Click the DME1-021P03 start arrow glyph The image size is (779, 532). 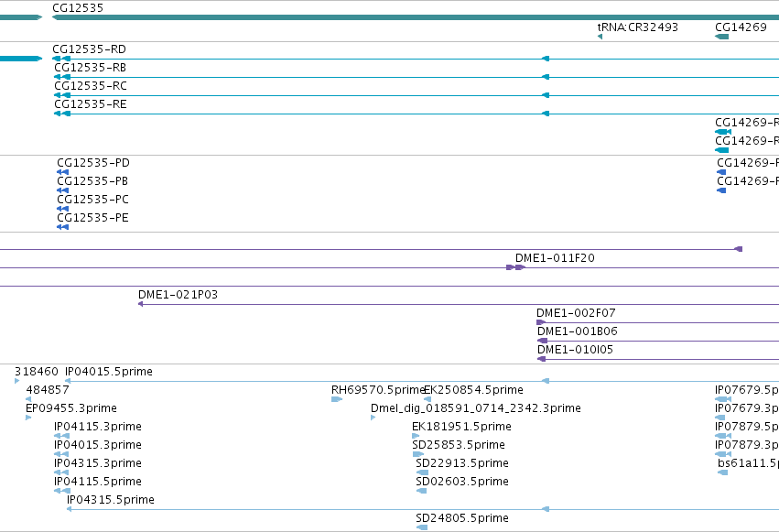[x=141, y=305]
